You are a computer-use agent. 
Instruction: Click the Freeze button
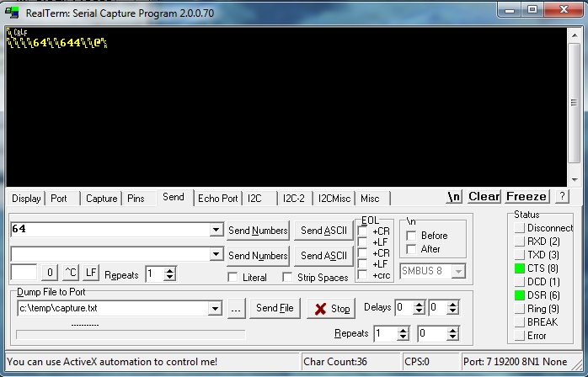tap(526, 197)
